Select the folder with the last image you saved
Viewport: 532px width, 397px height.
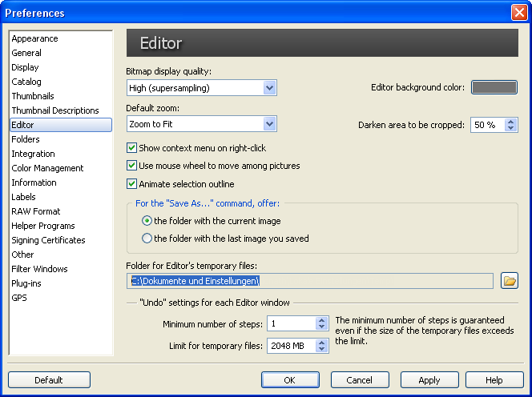(x=147, y=239)
